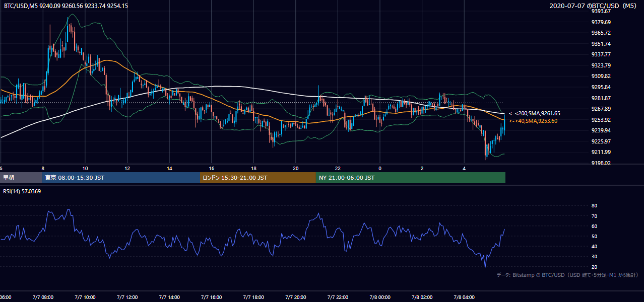644x302 pixels.
Task: Click the 200 SMA 9261.65 label
Action: [535, 114]
